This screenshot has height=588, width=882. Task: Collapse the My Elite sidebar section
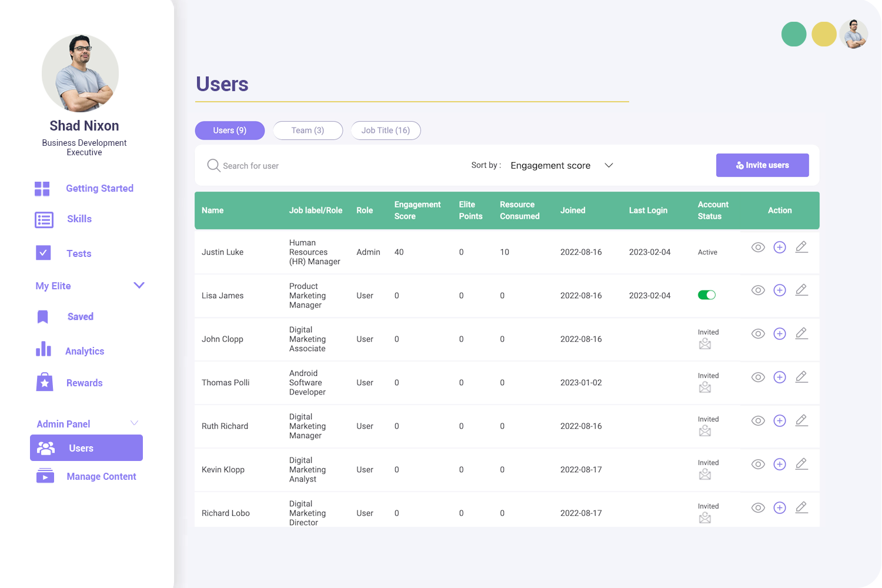point(139,286)
